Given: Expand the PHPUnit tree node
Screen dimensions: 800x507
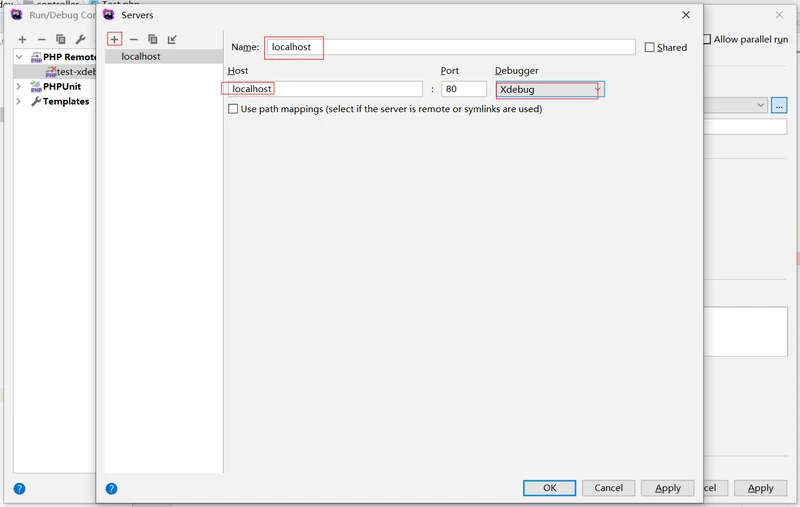Looking at the screenshot, I should pyautogui.click(x=19, y=86).
